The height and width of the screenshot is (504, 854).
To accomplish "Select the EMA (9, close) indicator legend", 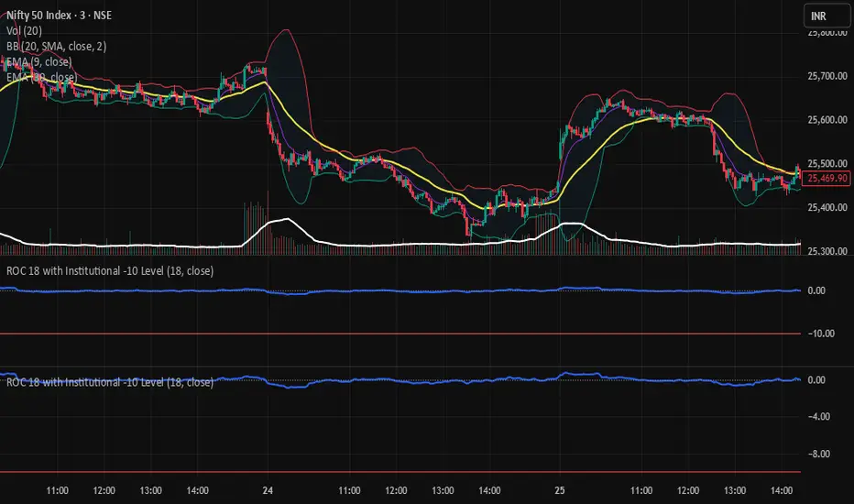I will click(x=38, y=61).
